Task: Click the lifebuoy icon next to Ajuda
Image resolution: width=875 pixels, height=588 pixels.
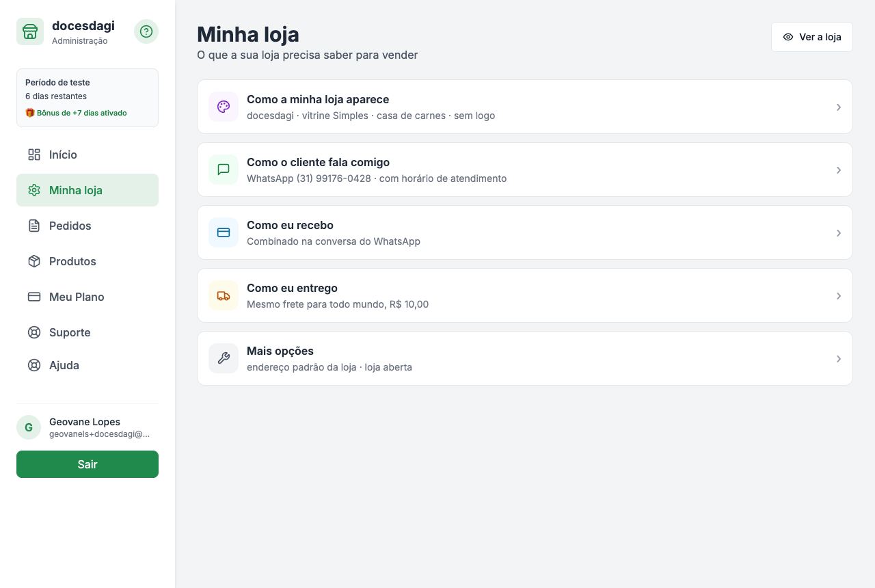Action: (x=34, y=365)
